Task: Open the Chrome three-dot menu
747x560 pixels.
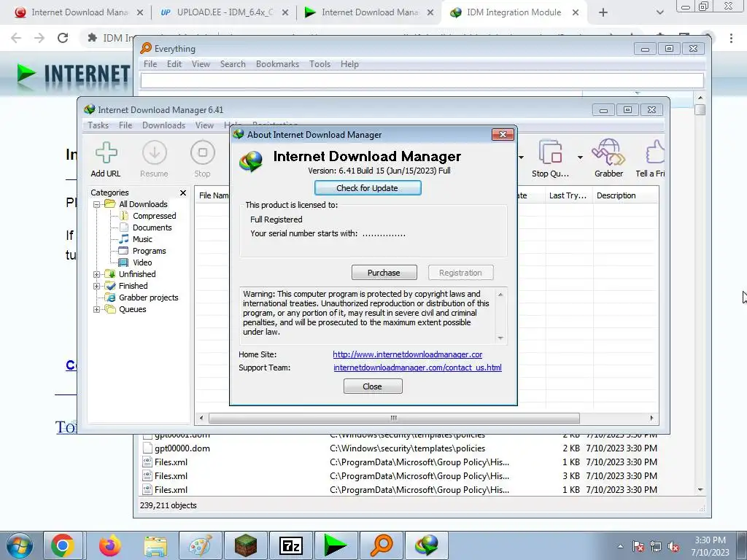Action: pos(731,38)
